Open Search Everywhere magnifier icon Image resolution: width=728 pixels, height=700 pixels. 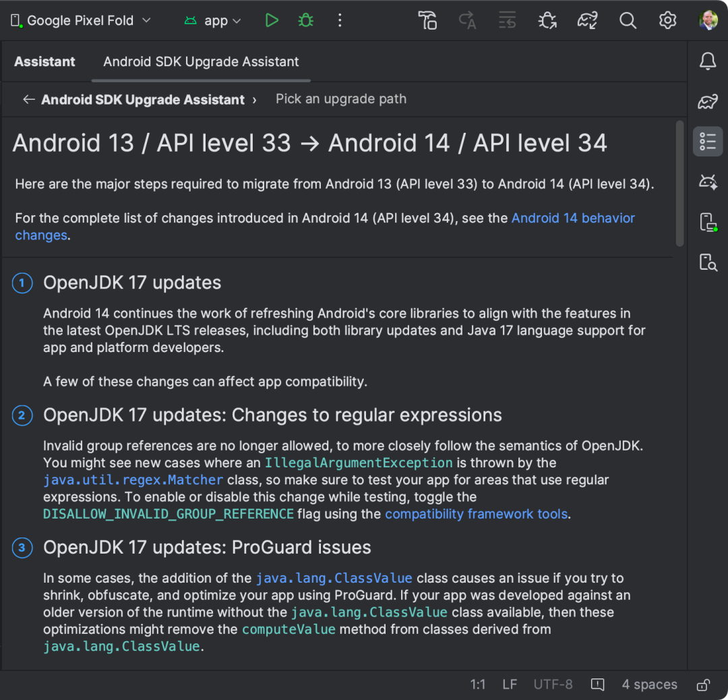tap(628, 20)
